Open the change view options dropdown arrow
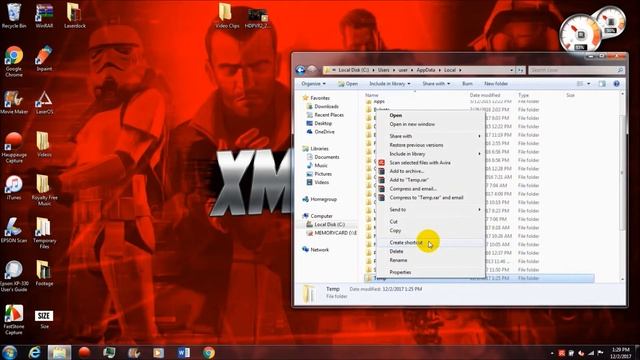Viewport: 640px width, 360px height. 589,84
